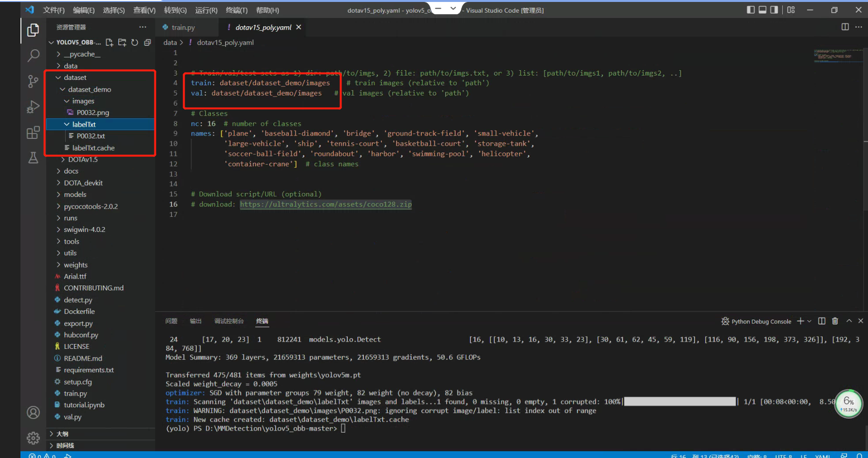This screenshot has height=458, width=868.
Task: Click the Kill Terminal trash icon
Action: tap(835, 321)
